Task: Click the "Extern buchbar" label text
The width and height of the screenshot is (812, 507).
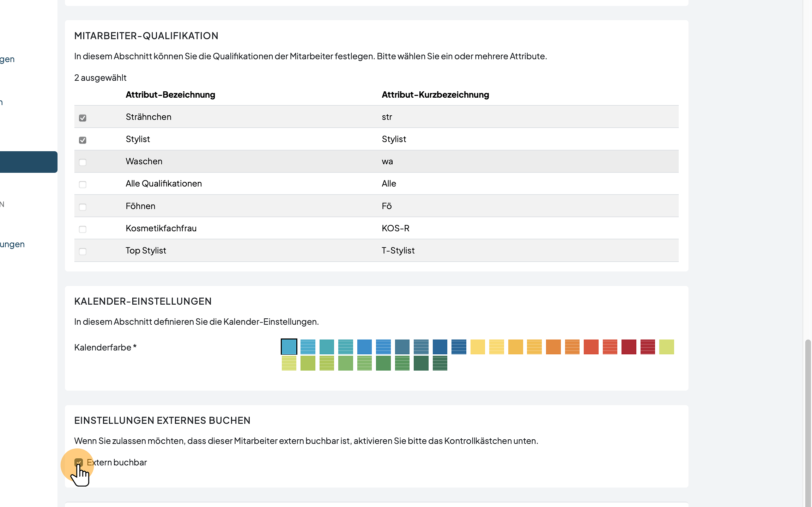Action: (x=117, y=462)
